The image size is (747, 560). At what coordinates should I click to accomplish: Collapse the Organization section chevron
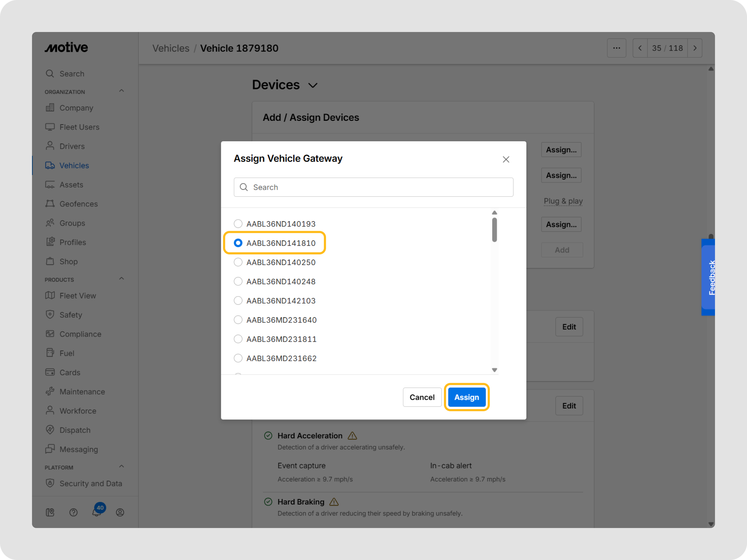click(x=122, y=91)
